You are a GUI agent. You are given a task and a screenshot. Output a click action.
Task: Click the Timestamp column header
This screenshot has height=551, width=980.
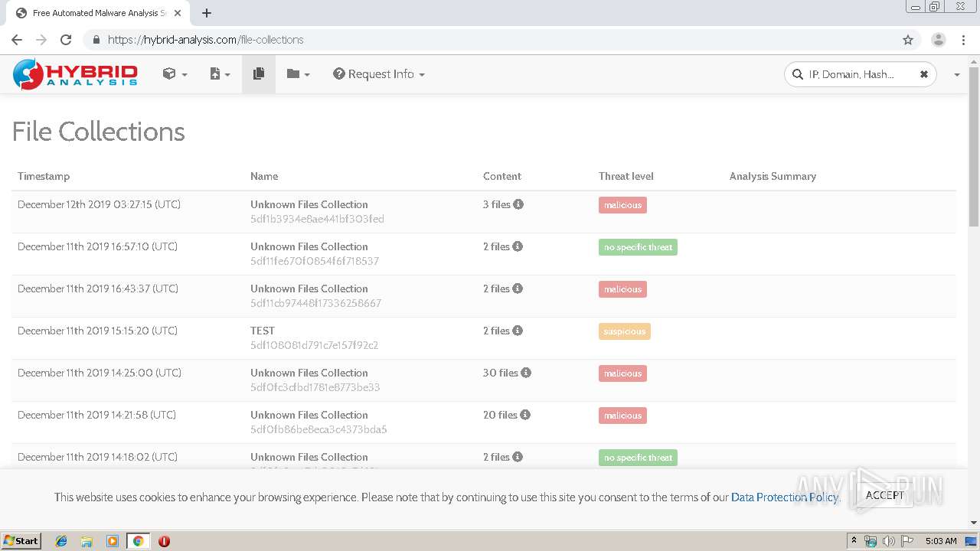tap(44, 176)
